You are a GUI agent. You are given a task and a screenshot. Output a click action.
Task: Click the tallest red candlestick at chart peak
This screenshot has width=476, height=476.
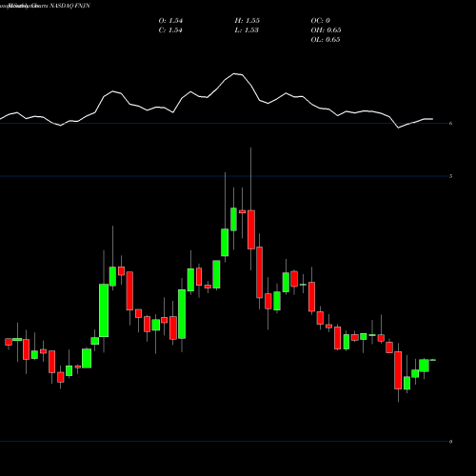pos(251,229)
